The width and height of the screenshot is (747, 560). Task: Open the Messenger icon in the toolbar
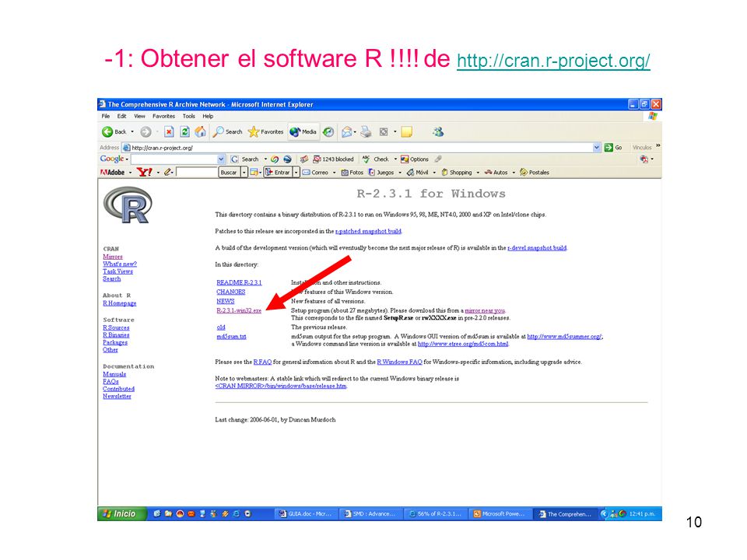pos(438,132)
